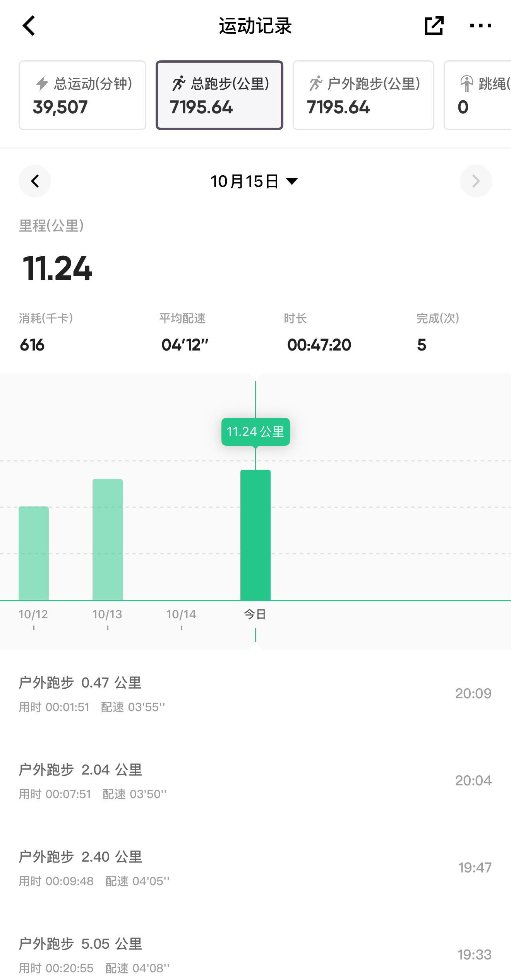
Task: Click the 里程(公里) label
Action: pyautogui.click(x=51, y=226)
